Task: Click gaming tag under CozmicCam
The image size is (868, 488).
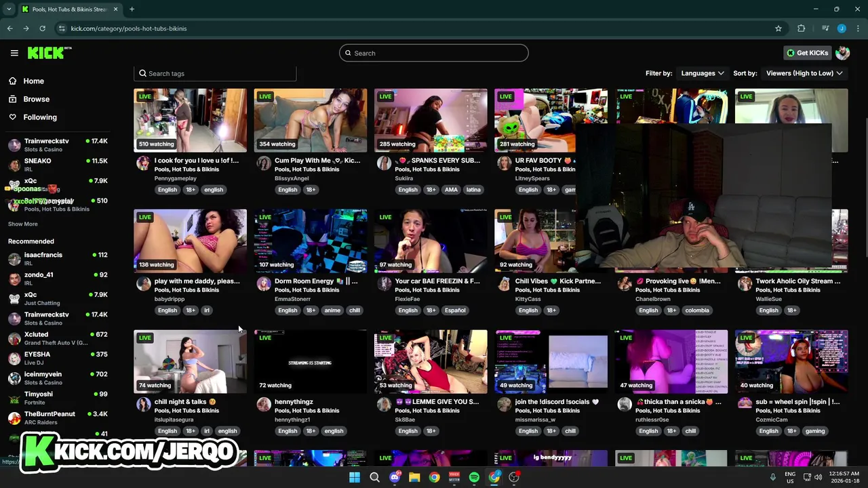Action: 815,431
